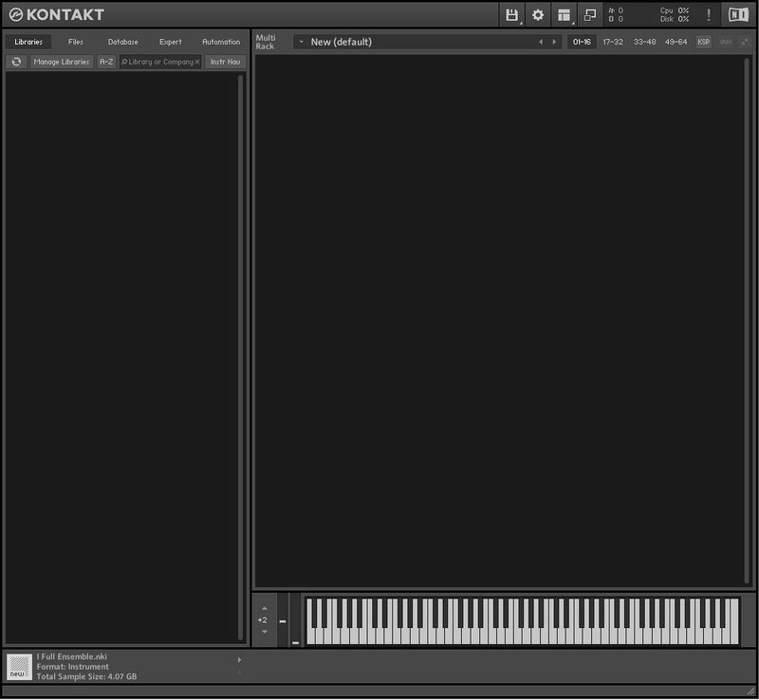
Task: Click the +2 octave value
Action: 263,620
